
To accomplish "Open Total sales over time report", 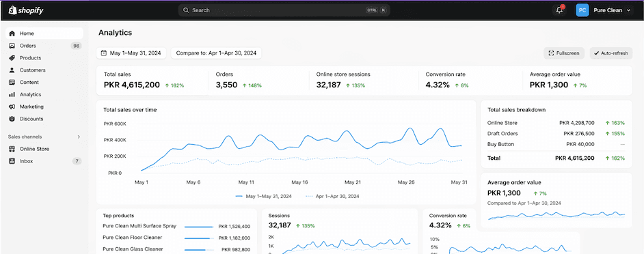I will 130,110.
